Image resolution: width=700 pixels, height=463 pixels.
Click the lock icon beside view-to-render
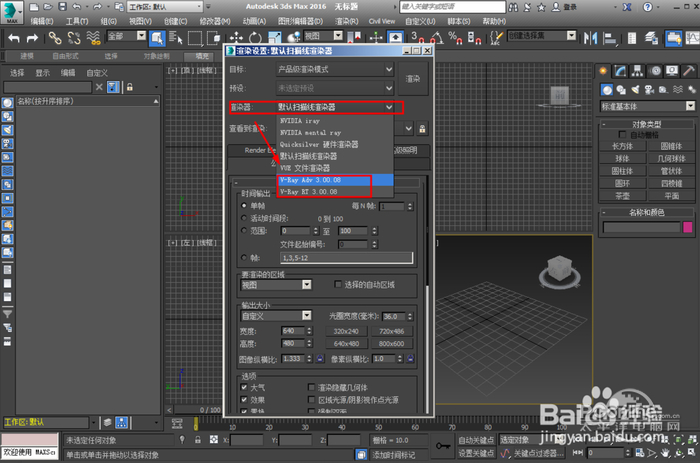(x=422, y=129)
